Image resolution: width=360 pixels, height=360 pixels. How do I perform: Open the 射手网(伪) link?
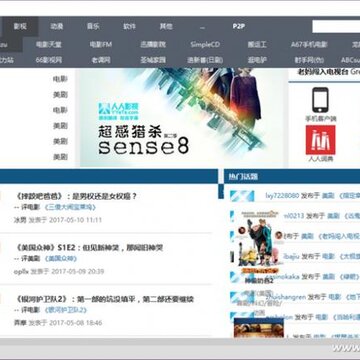[309, 60]
